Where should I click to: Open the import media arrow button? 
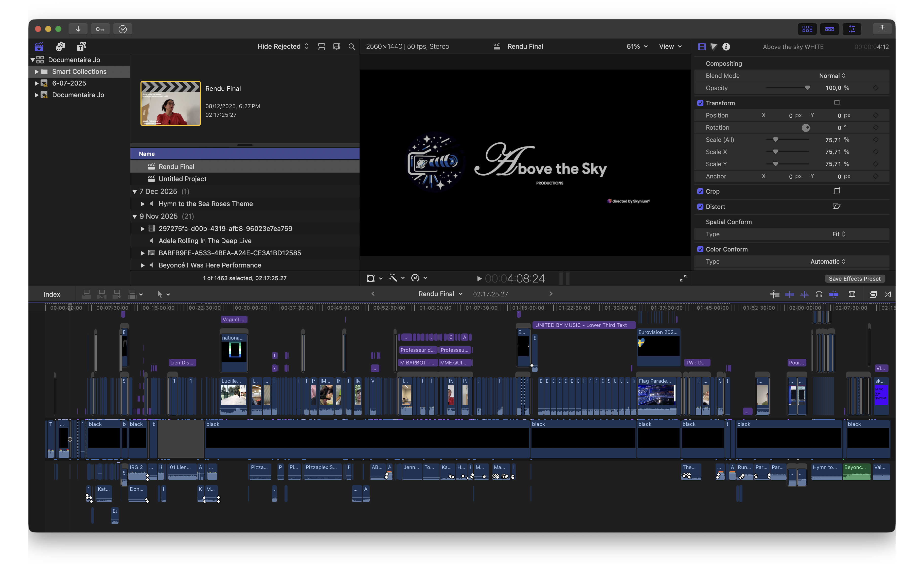click(x=78, y=29)
